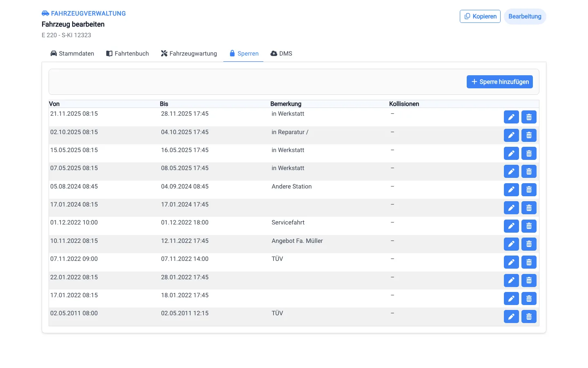Open the FAHRZEUGVERWALTUNG link
Screen dimensions: 588x368
84,13
